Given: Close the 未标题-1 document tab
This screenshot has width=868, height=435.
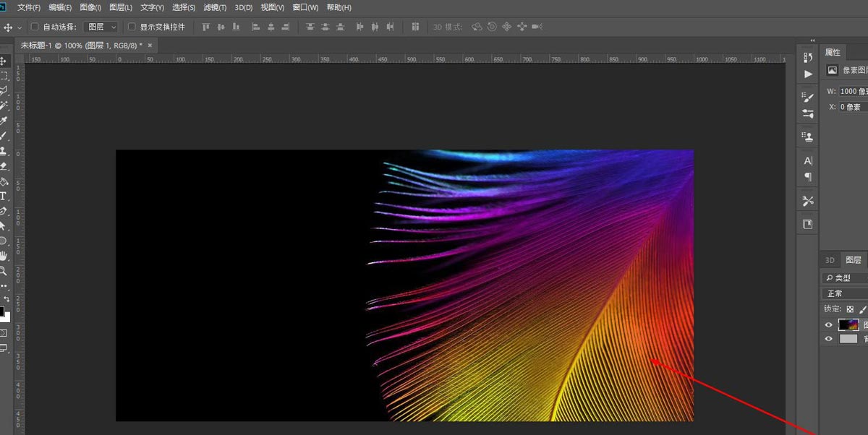Looking at the screenshot, I should click(x=150, y=45).
